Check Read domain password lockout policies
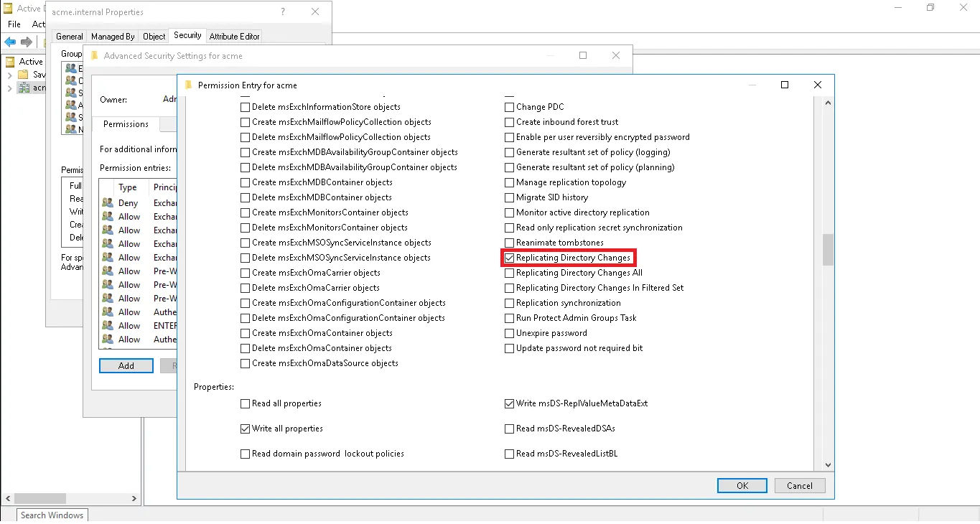 (246, 454)
